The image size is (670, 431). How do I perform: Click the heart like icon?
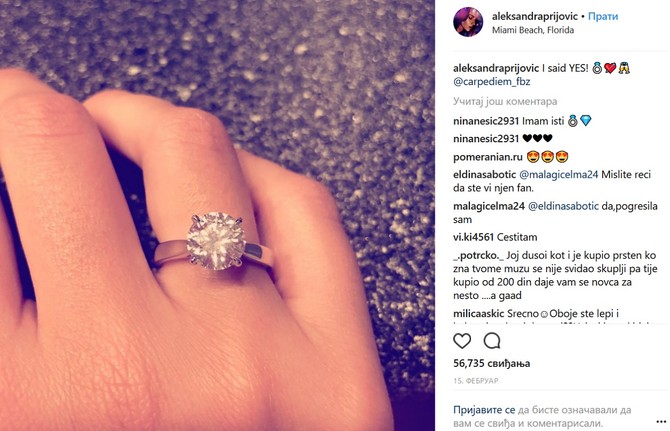[462, 341]
